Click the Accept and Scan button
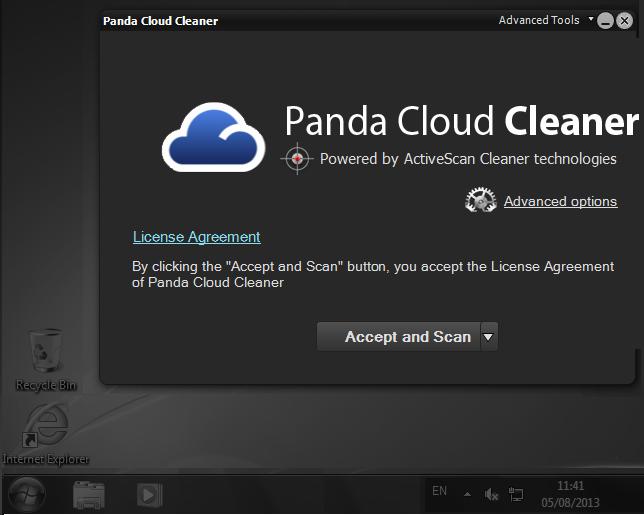This screenshot has width=644, height=515. (398, 337)
